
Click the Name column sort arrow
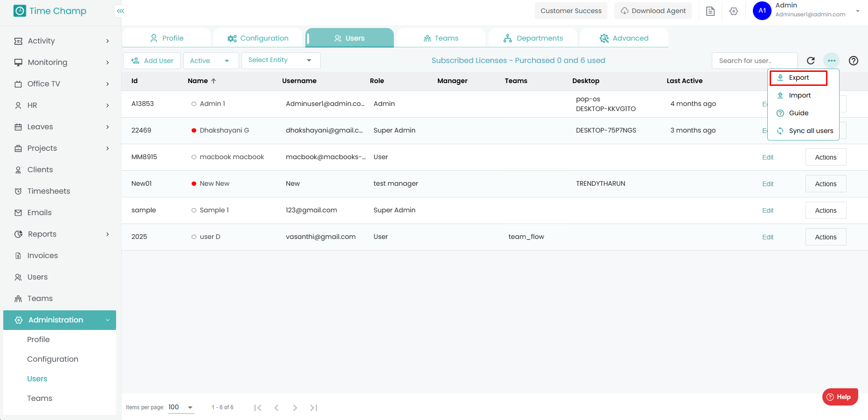click(214, 81)
